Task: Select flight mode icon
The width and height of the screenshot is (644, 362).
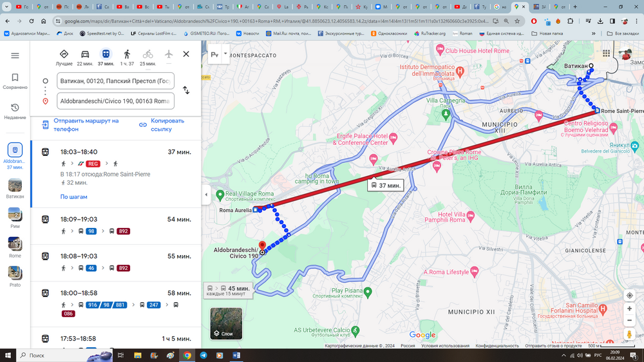Action: click(169, 54)
